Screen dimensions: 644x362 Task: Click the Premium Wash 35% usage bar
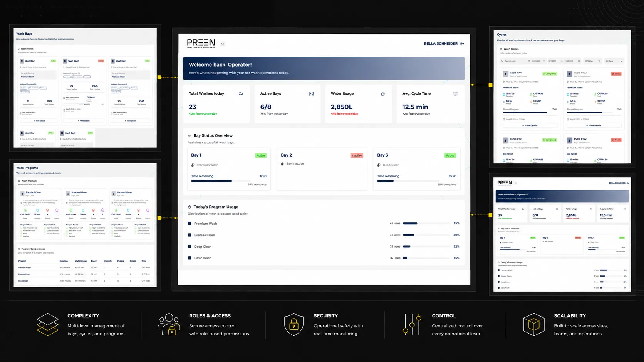pos(426,223)
